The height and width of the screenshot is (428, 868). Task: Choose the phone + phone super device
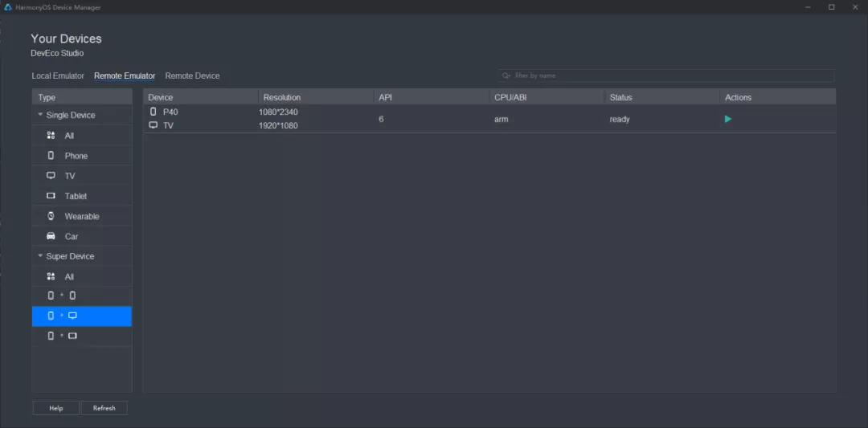[x=82, y=296]
